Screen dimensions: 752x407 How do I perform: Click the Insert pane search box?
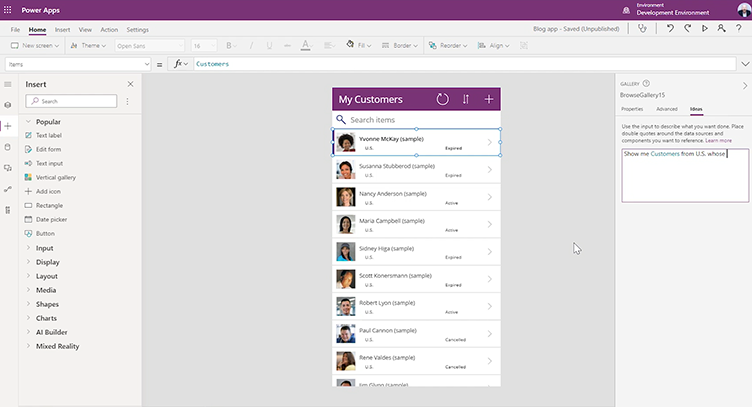tap(71, 101)
